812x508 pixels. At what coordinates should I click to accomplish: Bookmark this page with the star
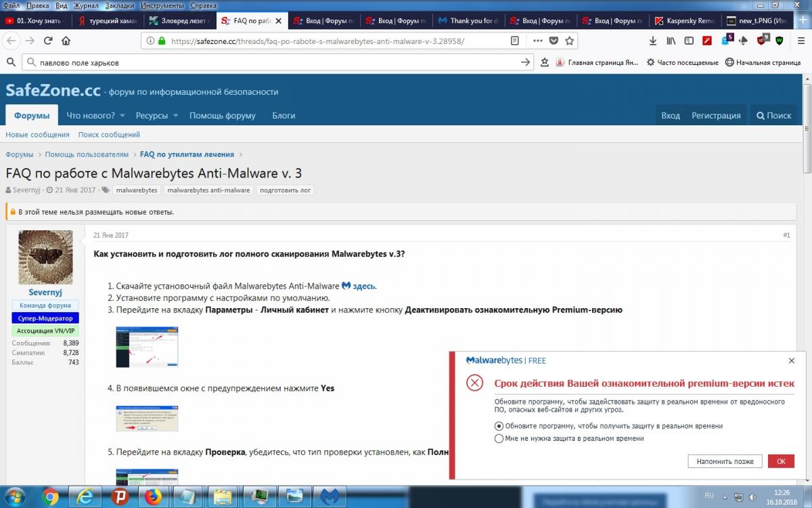click(570, 41)
